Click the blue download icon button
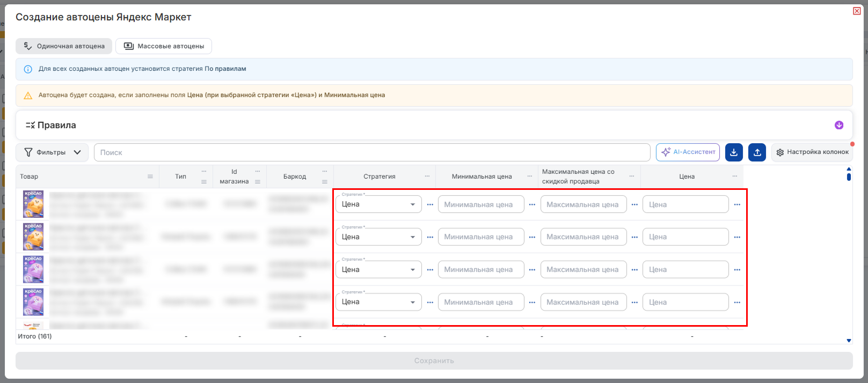This screenshot has width=868, height=383. 734,152
